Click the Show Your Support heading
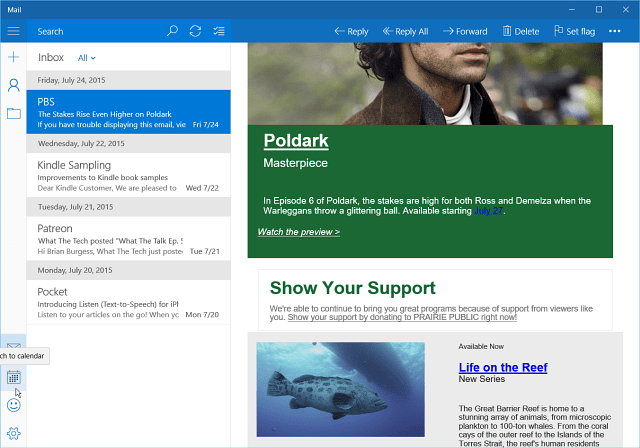640x448 pixels. click(353, 288)
